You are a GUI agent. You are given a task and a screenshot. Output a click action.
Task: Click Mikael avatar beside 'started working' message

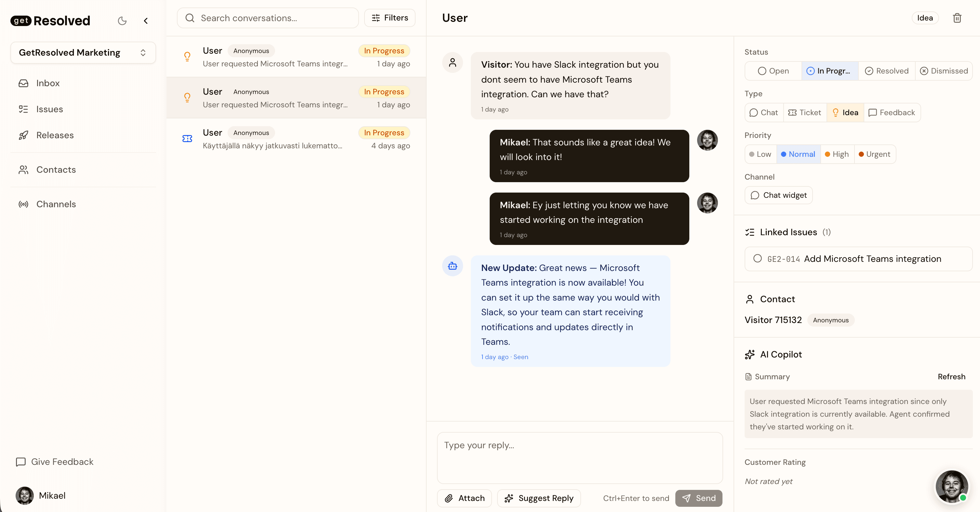click(x=707, y=203)
